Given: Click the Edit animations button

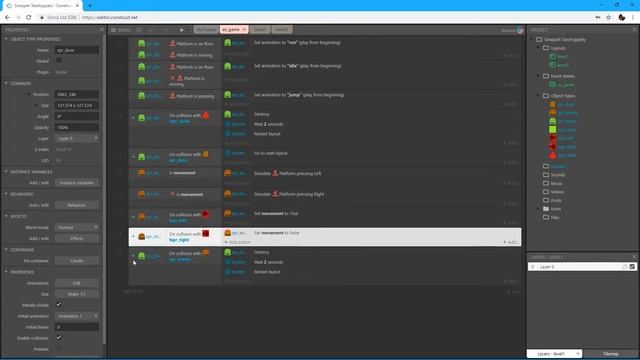Looking at the screenshot, I should 77,283.
